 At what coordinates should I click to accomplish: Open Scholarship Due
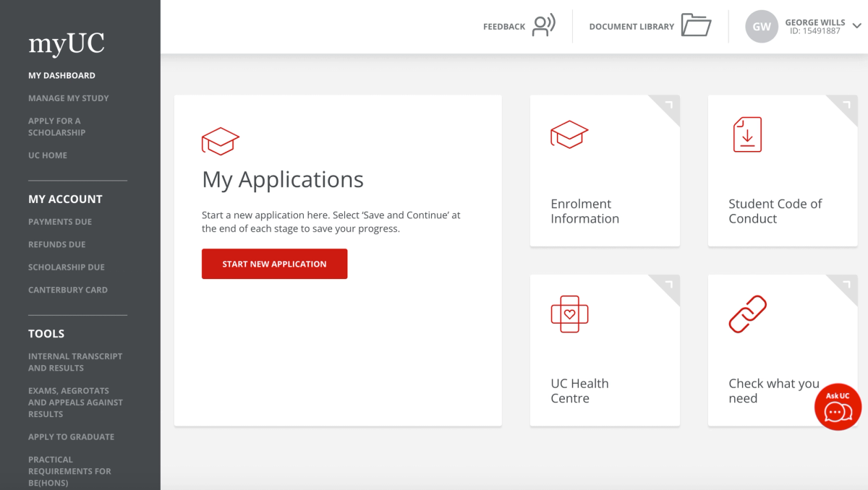click(67, 267)
